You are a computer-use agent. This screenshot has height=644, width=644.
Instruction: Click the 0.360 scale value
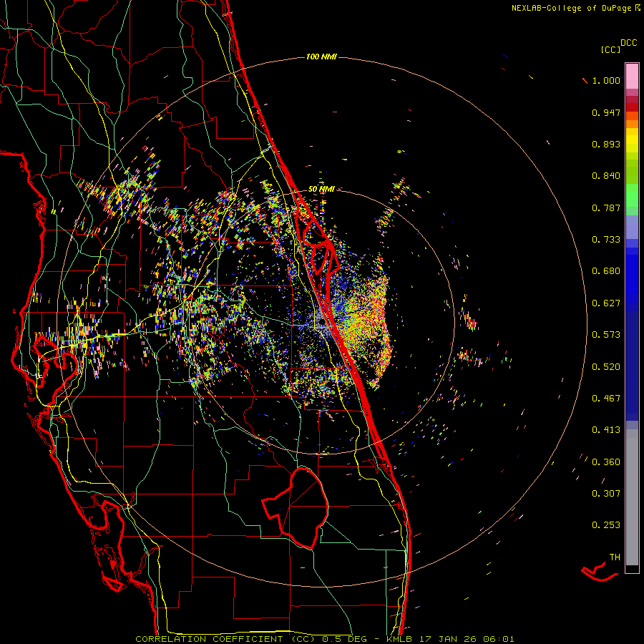point(606,462)
